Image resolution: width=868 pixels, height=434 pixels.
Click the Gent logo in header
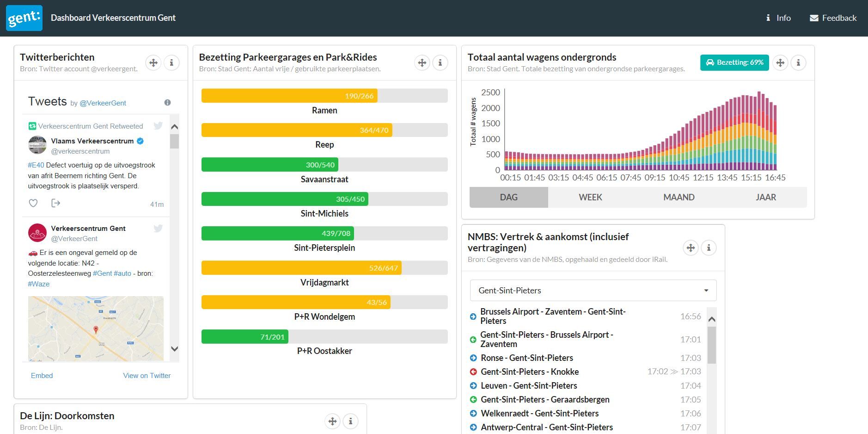point(24,18)
